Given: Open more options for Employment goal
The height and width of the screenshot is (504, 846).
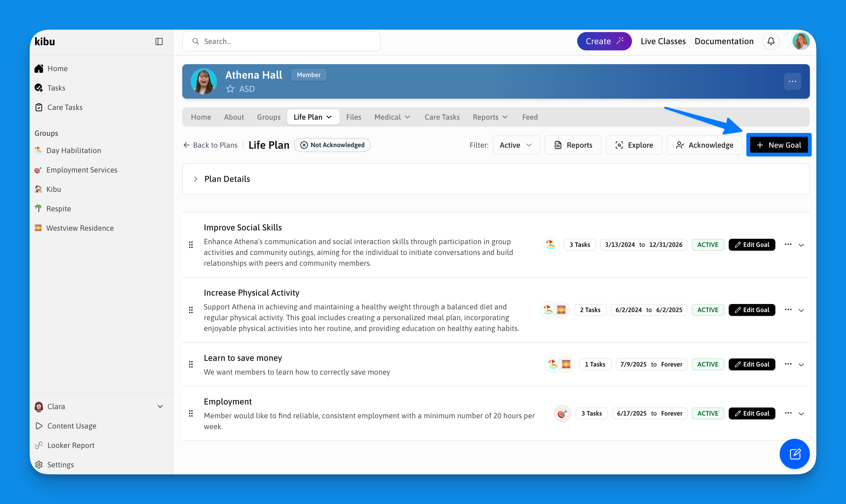Looking at the screenshot, I should pyautogui.click(x=788, y=413).
